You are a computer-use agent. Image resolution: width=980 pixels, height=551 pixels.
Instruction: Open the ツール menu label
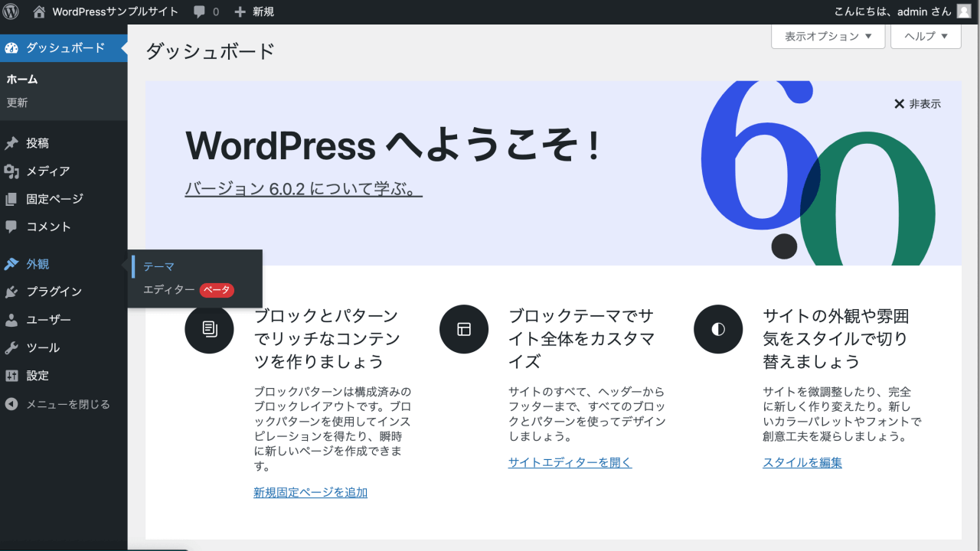pos(43,347)
